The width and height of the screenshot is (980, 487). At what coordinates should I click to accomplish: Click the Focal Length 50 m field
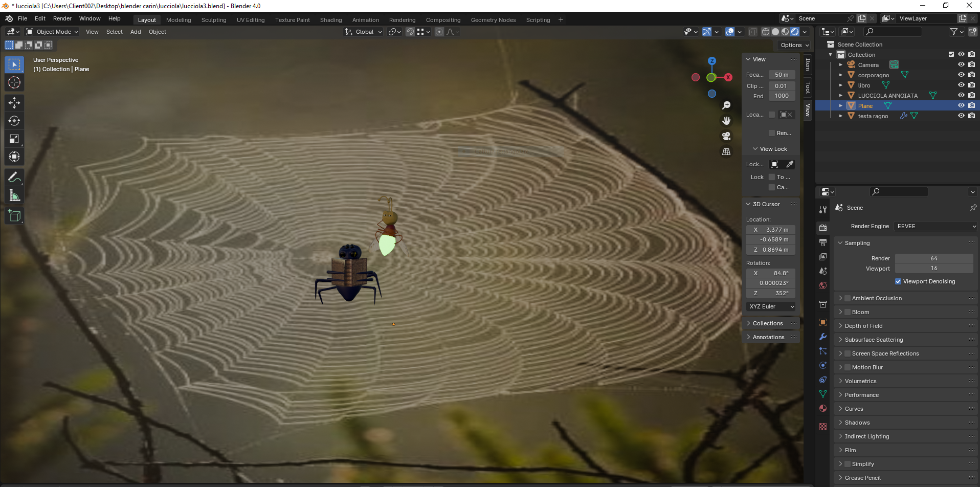[782, 75]
